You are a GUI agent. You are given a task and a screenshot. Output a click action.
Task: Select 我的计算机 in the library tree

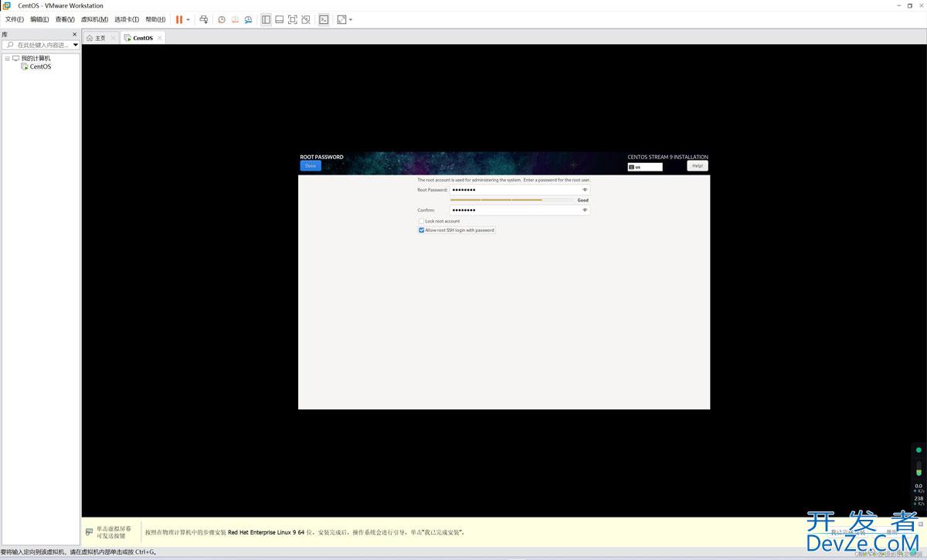pos(36,58)
